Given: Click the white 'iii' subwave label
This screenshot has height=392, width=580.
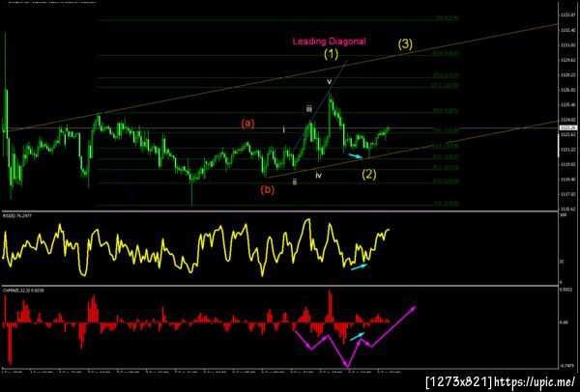Looking at the screenshot, I should [309, 109].
